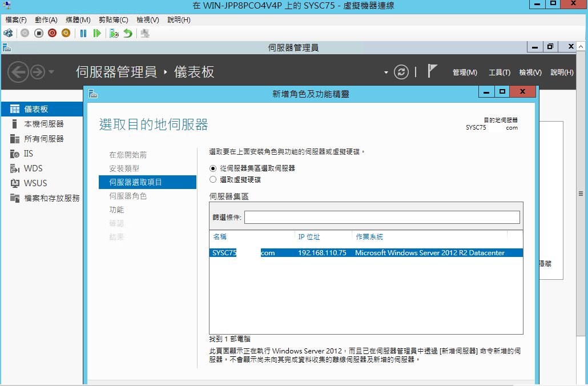
Task: Open 儀表板 in the sidebar
Action: [42, 109]
